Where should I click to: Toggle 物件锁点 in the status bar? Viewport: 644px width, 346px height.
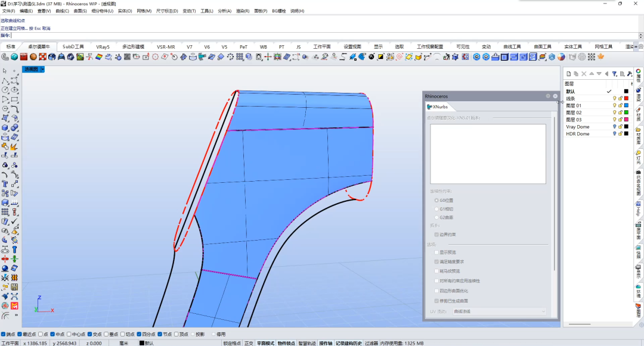click(286, 343)
